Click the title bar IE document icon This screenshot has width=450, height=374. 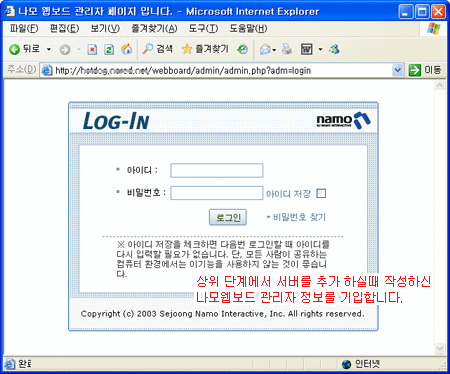[9, 11]
